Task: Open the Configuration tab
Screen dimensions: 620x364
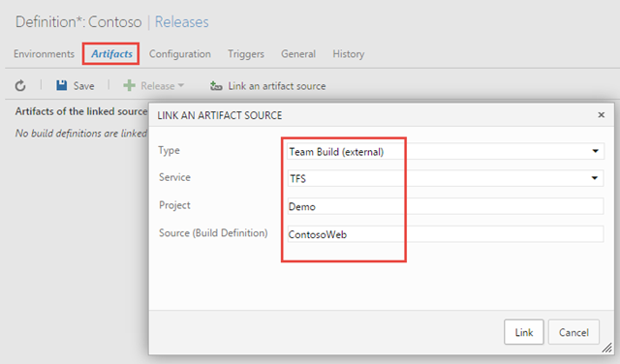Action: [x=180, y=54]
